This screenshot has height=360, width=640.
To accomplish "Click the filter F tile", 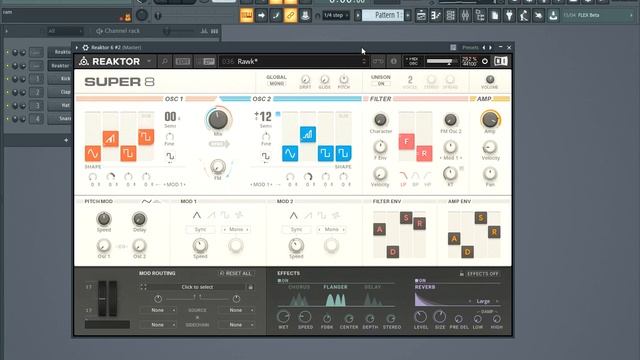I will (x=407, y=142).
